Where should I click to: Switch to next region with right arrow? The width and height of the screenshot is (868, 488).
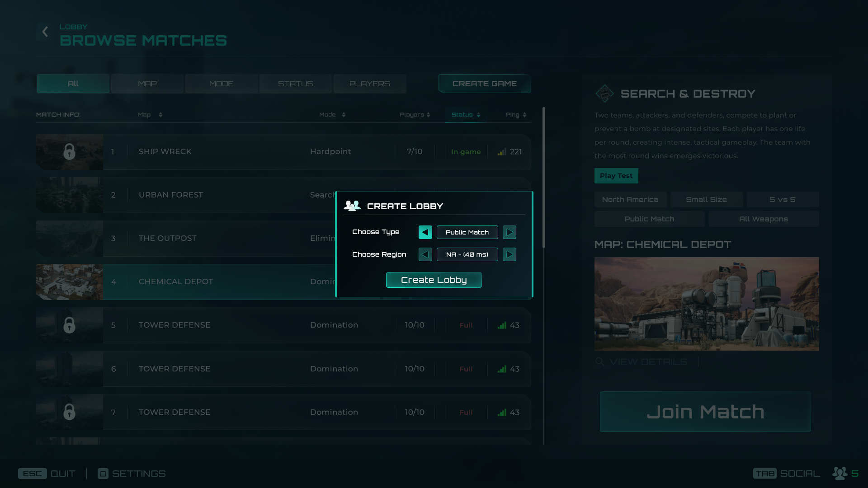tap(509, 254)
